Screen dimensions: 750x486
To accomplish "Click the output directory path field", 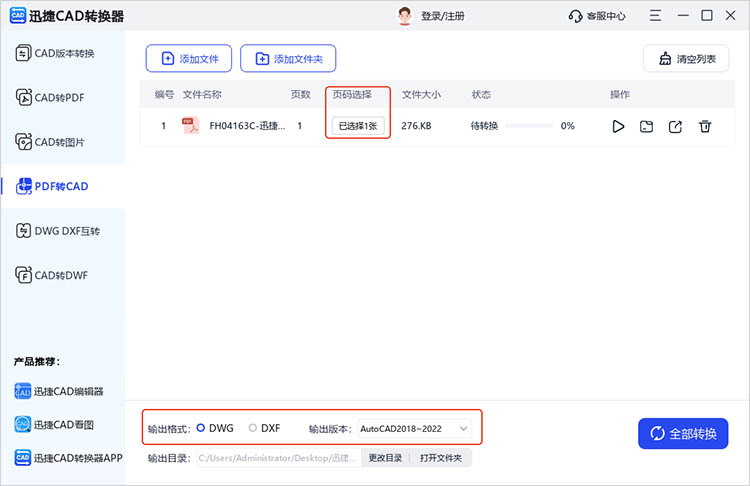I will coord(277,458).
